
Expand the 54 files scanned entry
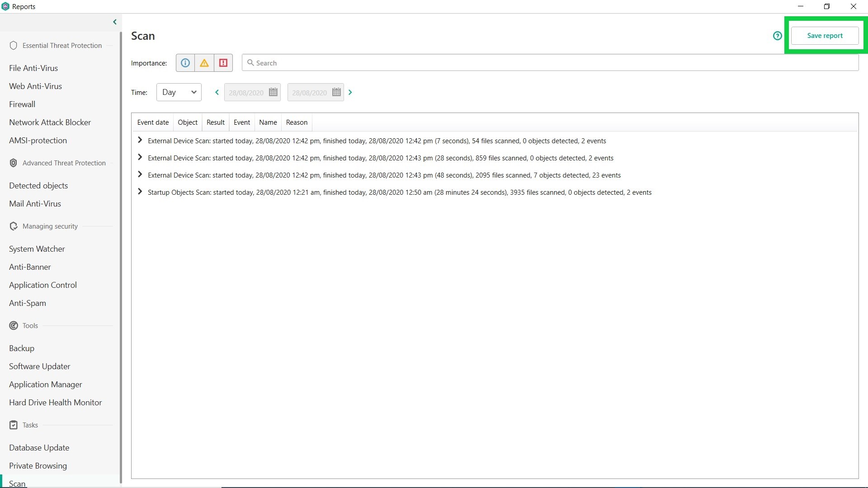(140, 140)
